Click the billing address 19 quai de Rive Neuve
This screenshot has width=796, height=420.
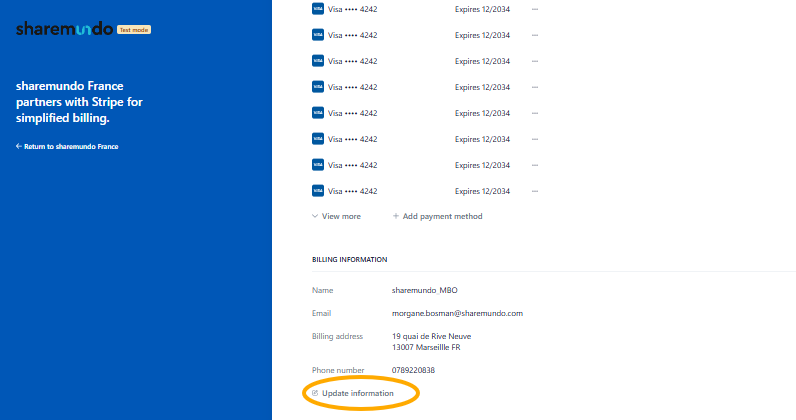[x=431, y=336]
